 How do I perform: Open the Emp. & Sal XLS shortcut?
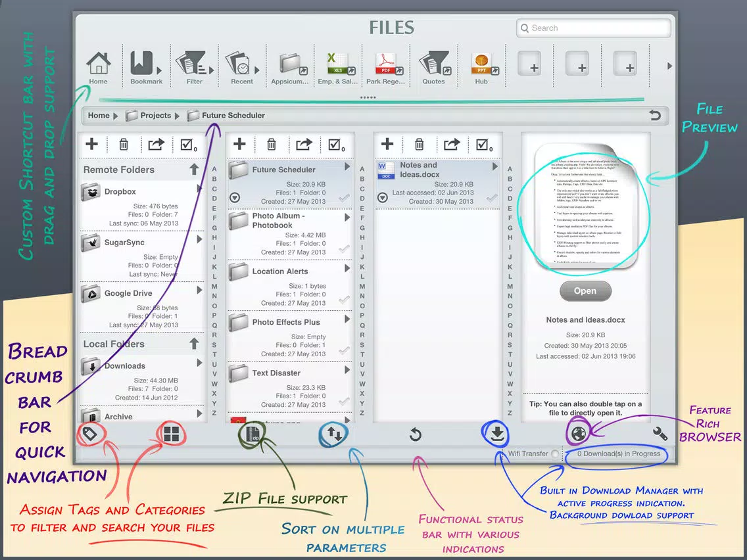tap(338, 67)
